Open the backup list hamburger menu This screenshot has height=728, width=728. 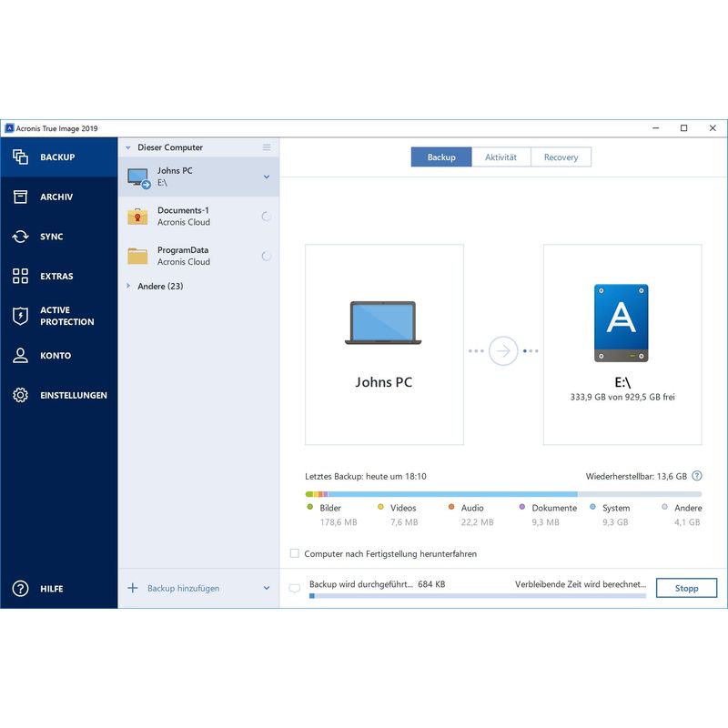[267, 147]
